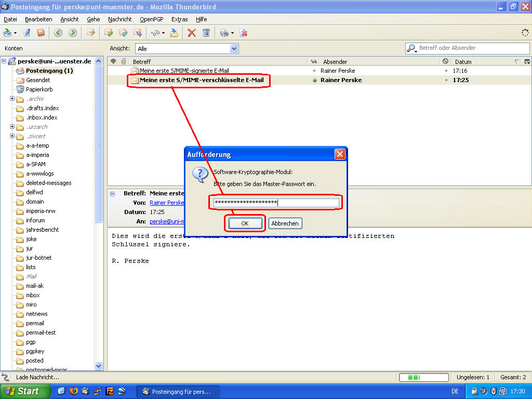Click the compose new message icon
The image size is (532, 399).
pos(26,33)
